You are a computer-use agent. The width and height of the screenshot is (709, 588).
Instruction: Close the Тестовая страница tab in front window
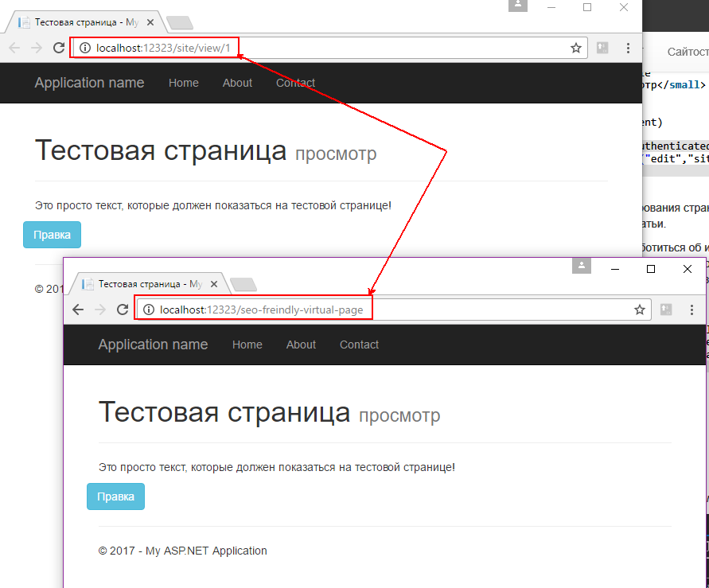pyautogui.click(x=214, y=284)
